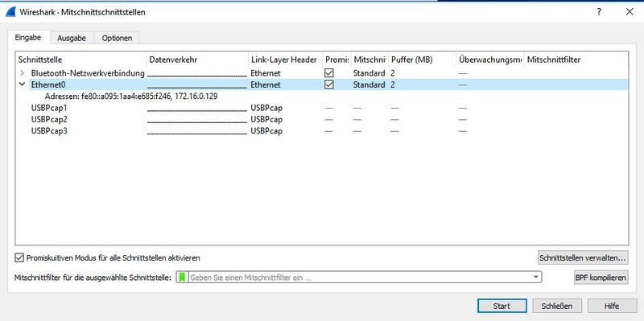Screen dimensions: 644x321
Task: Select the Bluetooth-Netzwerkverbindung interface
Action: click(88, 73)
